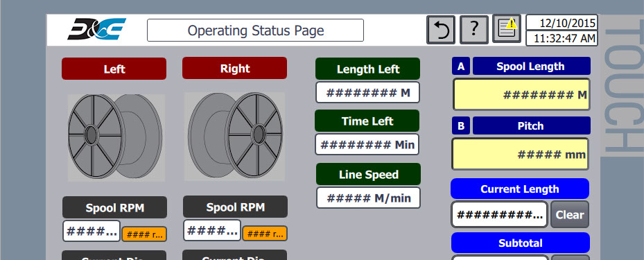Screen dimensions: 644x260
Task: Click the A label beside Spool Length
Action: coord(461,66)
